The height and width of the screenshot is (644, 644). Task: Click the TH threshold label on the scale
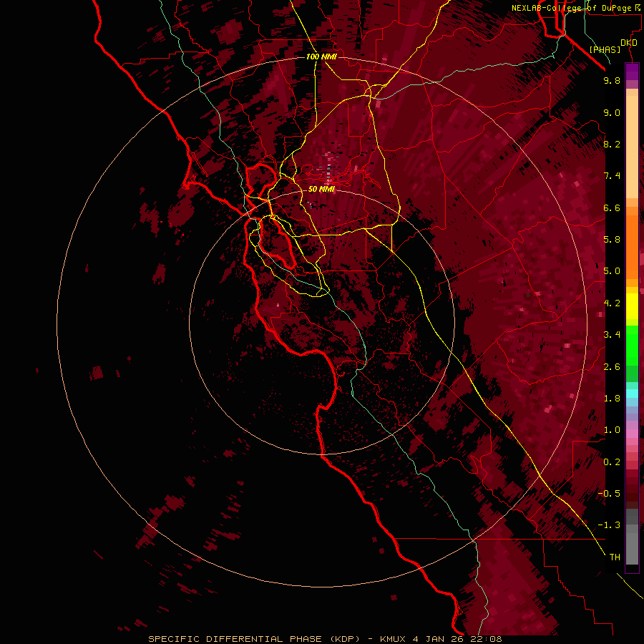[x=615, y=557]
